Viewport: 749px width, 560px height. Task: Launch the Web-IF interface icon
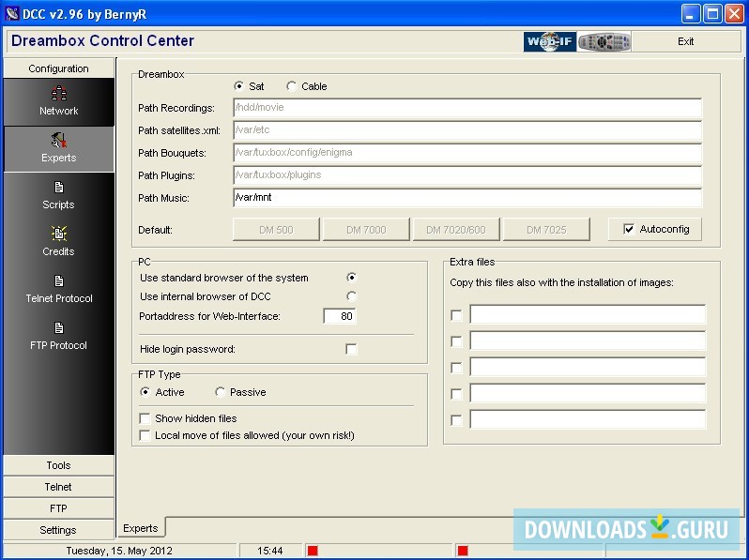pos(548,41)
